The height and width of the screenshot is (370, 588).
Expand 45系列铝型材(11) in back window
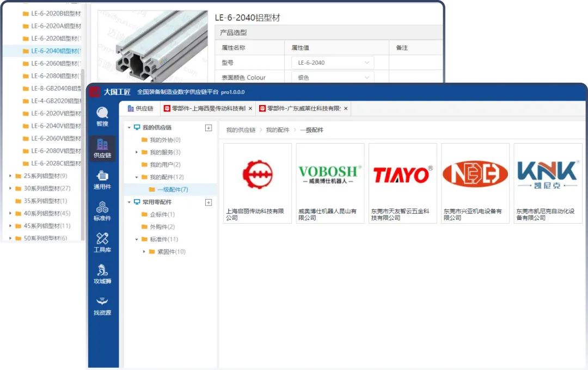pos(10,226)
